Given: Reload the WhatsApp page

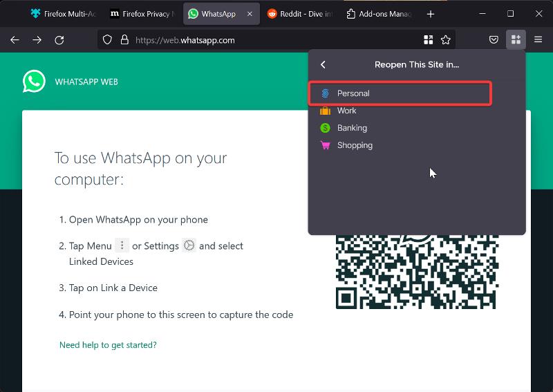Looking at the screenshot, I should pos(59,40).
